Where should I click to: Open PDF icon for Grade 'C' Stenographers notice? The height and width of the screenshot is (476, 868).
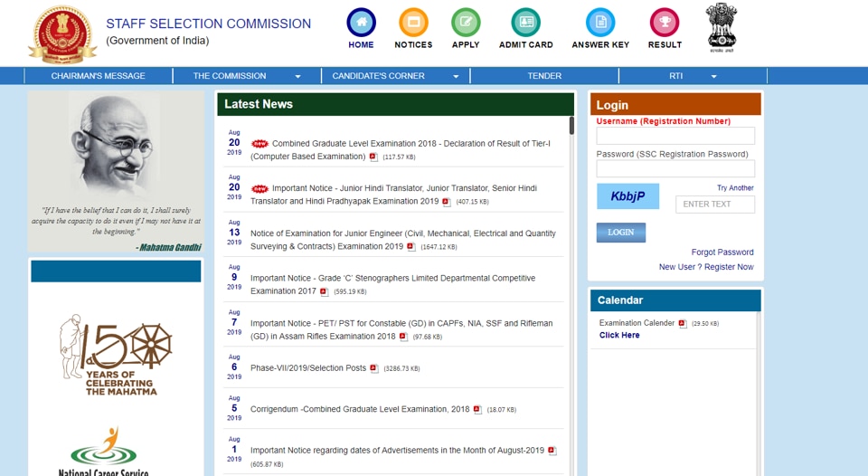tap(325, 291)
